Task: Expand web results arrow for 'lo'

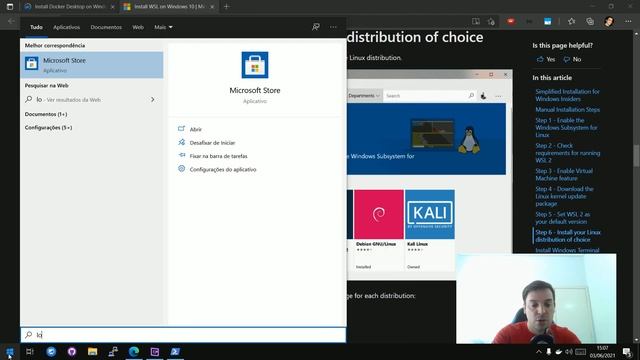Action: click(x=153, y=100)
